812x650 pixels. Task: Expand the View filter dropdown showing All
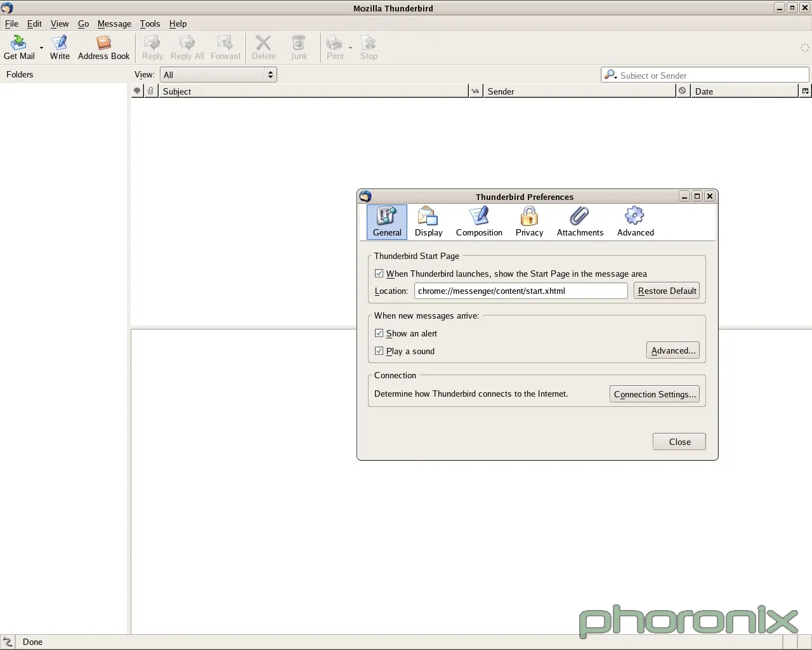coord(218,75)
